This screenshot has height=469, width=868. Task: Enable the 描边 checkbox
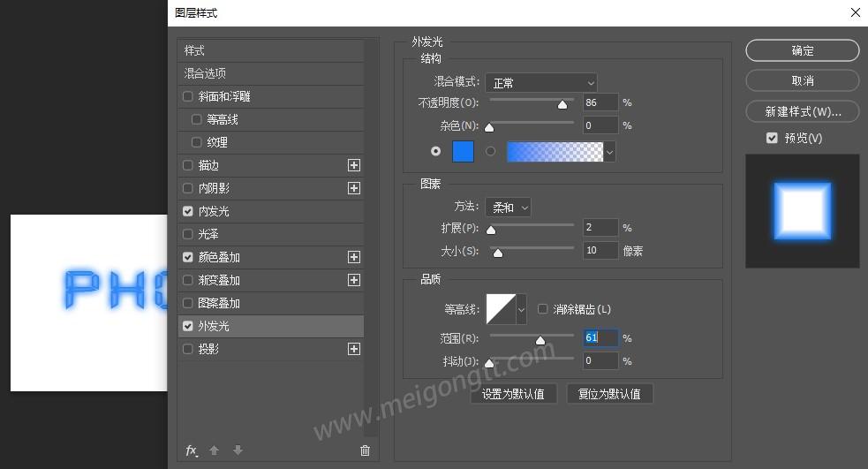(188, 165)
